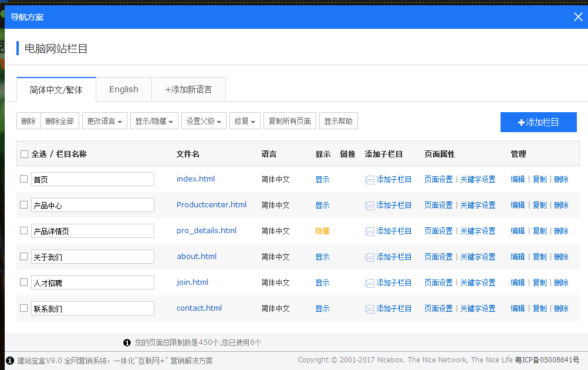Click the 联系我们 column name input field
Viewport: 588px width, 370px height.
click(93, 308)
